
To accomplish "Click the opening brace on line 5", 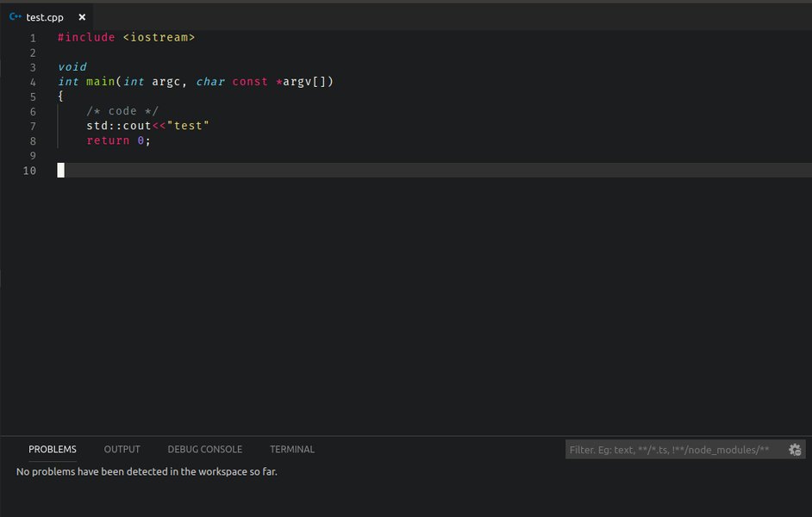I will pos(60,97).
